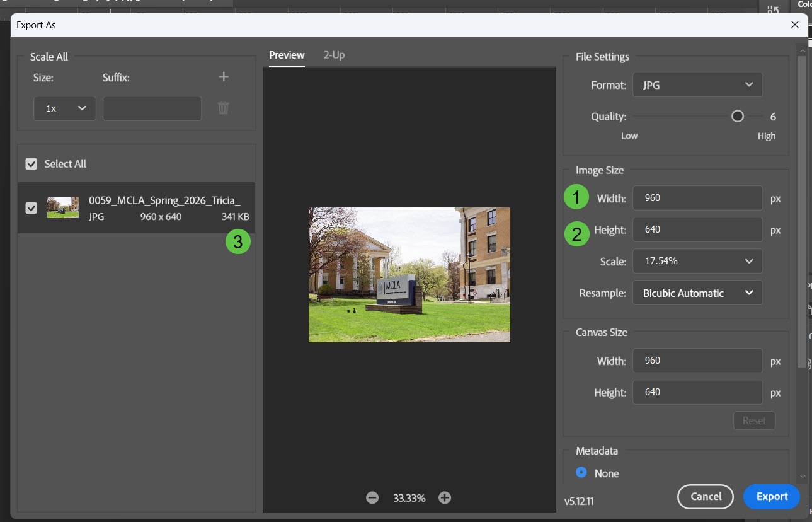Click the Reset canvas size button
Screen dimensions: 812x522
pos(754,420)
